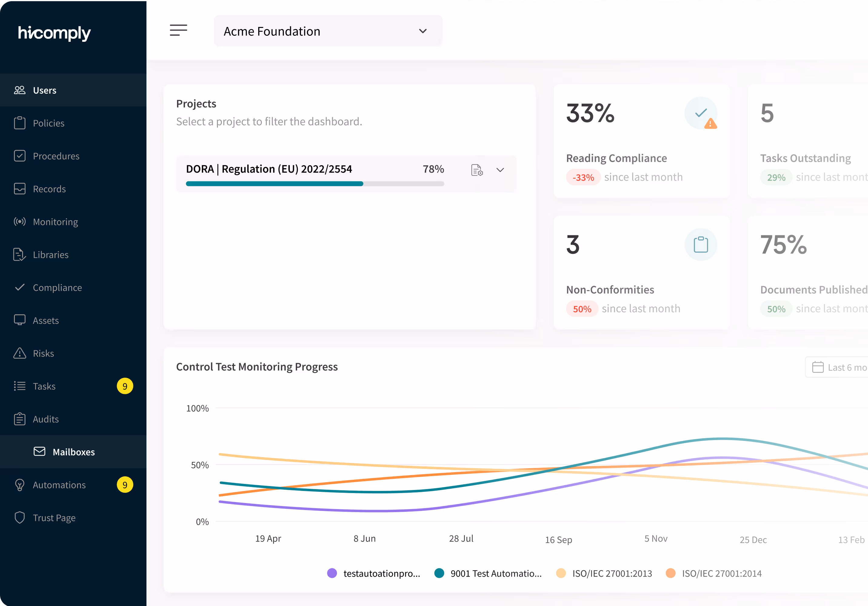Select the Assets monitor icon

pos(20,320)
